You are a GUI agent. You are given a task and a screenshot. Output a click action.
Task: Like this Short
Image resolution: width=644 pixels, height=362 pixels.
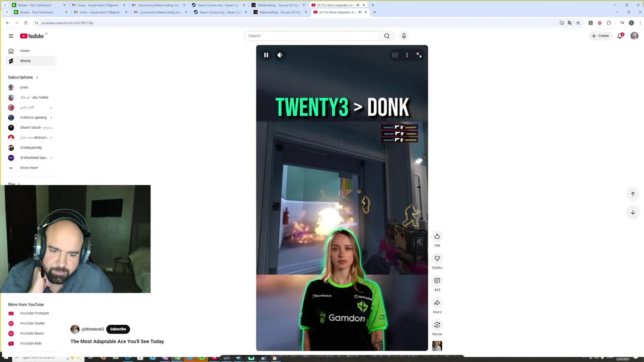coord(437,236)
